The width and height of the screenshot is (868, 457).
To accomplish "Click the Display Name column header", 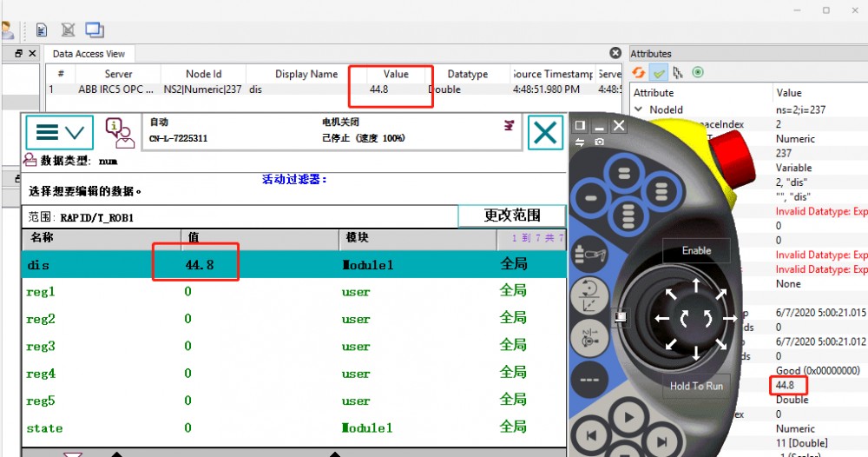I will tap(306, 74).
